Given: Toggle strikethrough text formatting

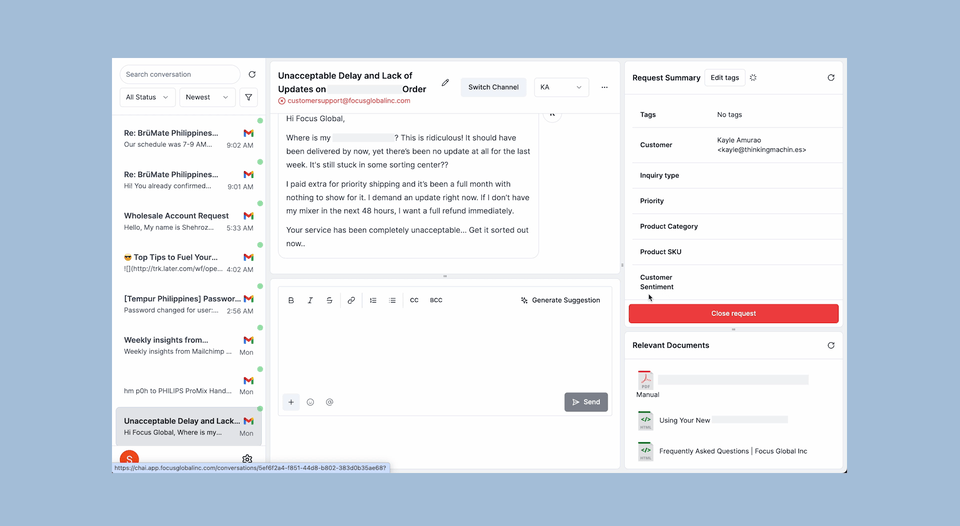Looking at the screenshot, I should point(329,300).
